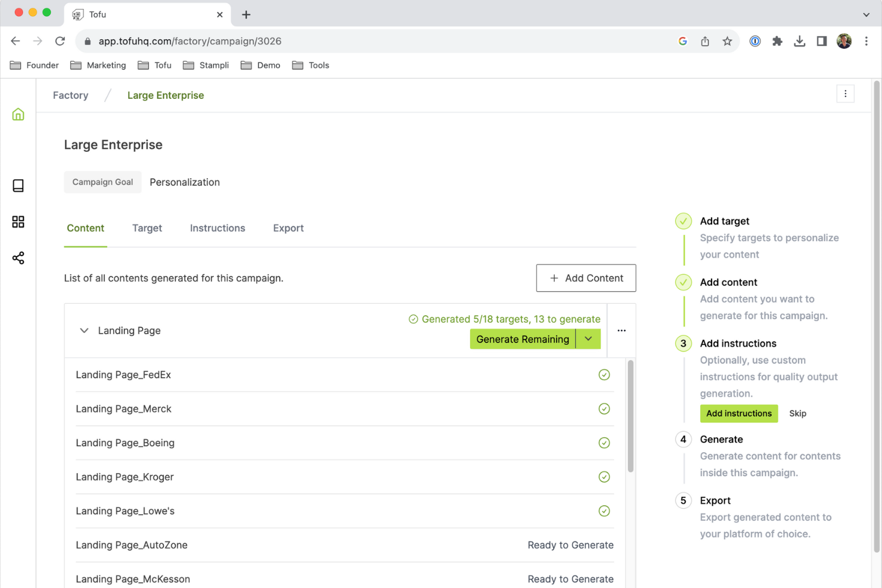Image resolution: width=882 pixels, height=588 pixels.
Task: Click the Campaign Goal tag
Action: tap(103, 182)
